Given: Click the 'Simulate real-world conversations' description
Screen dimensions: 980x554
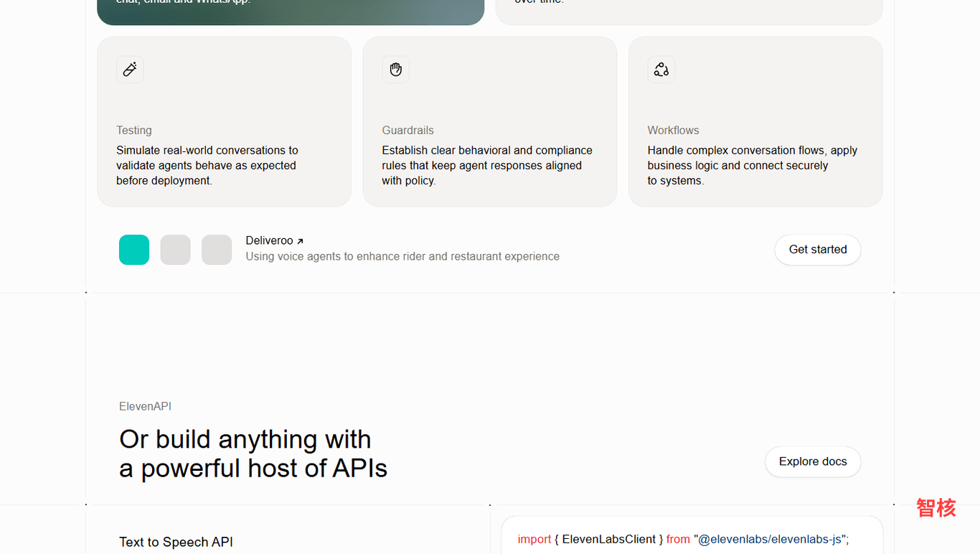Looking at the screenshot, I should pos(207,165).
